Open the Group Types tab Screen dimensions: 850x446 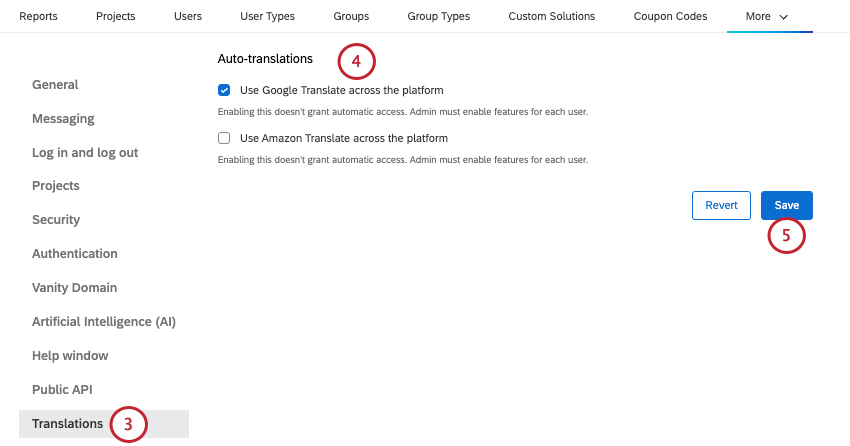pyautogui.click(x=438, y=17)
